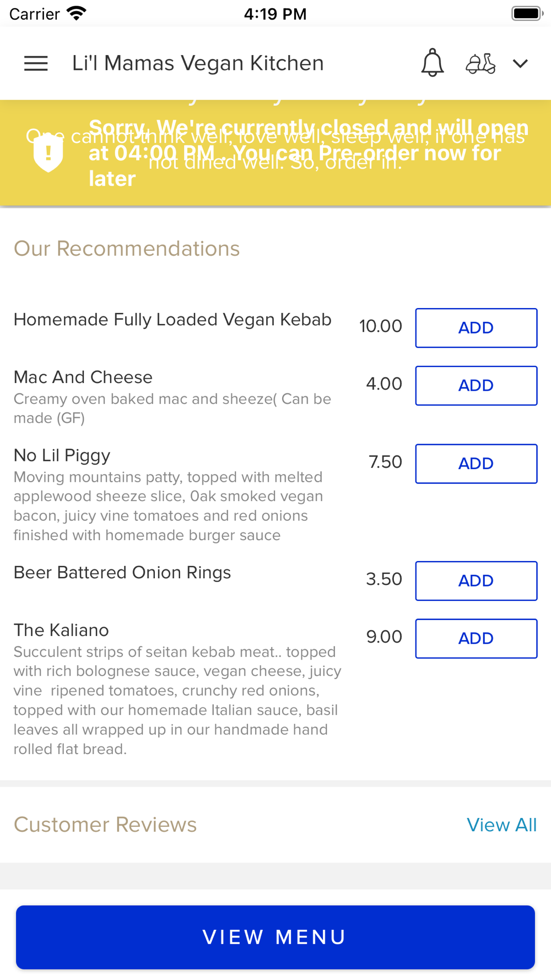Tap the VIEW MENU button
The width and height of the screenshot is (551, 980).
tap(275, 937)
